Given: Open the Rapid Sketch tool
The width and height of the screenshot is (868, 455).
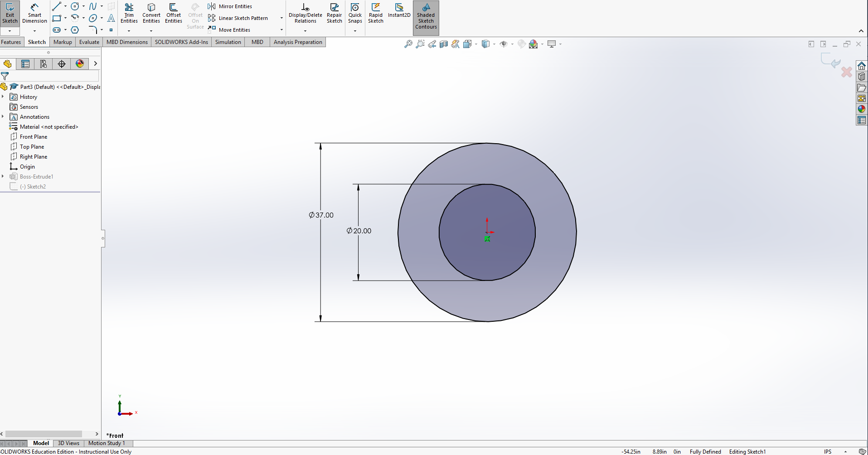Looking at the screenshot, I should tap(376, 14).
